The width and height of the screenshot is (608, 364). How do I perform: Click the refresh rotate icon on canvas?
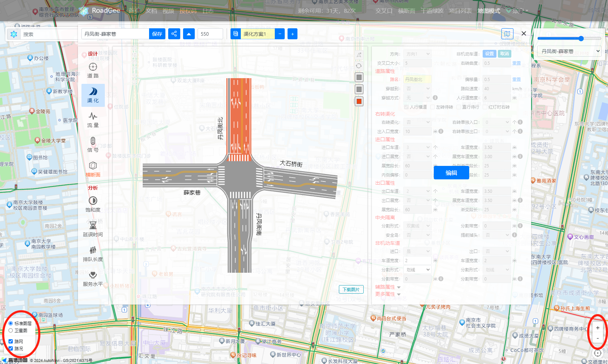tap(359, 66)
